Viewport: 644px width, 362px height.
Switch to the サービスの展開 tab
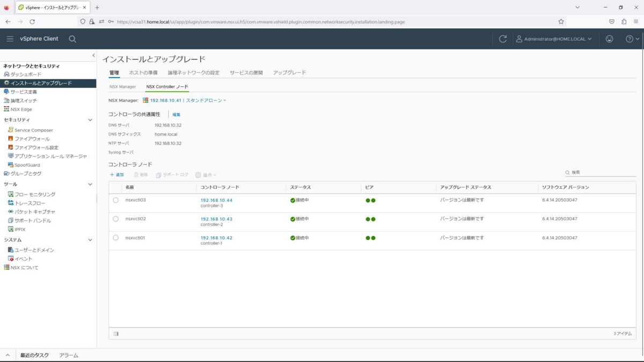click(246, 72)
